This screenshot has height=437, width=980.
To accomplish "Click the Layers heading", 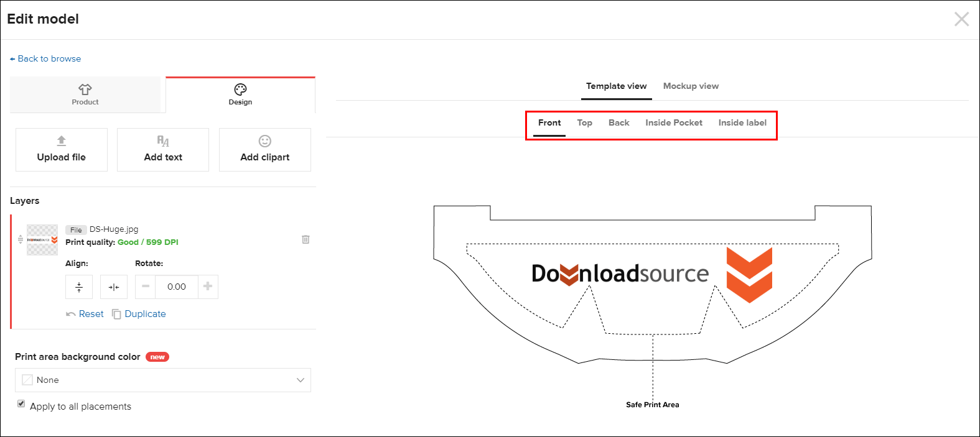I will click(x=25, y=201).
